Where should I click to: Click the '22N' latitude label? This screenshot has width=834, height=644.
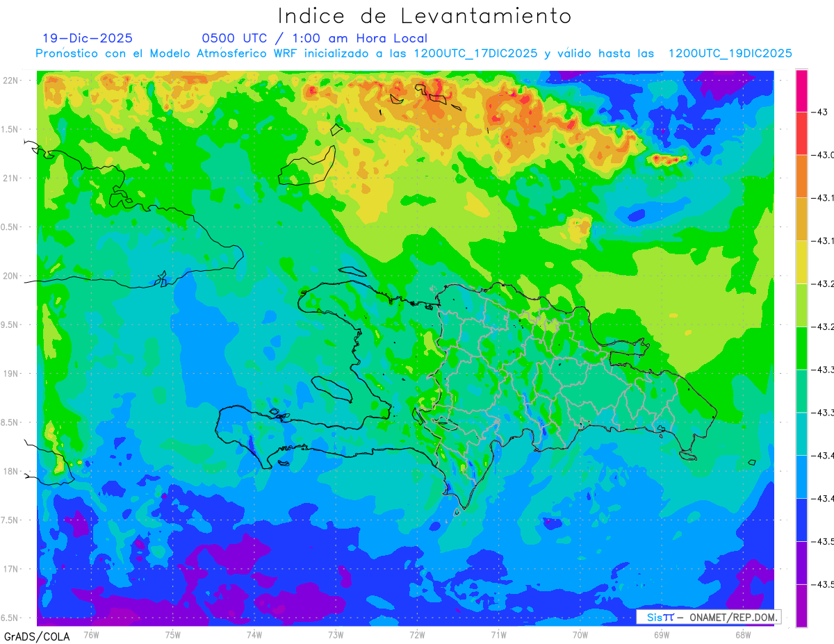point(11,81)
